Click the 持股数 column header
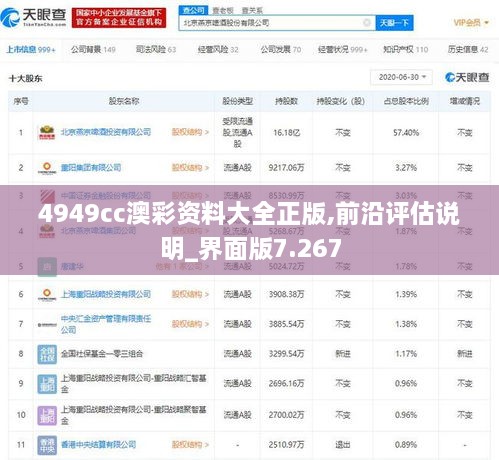The image size is (499, 460). [286, 101]
